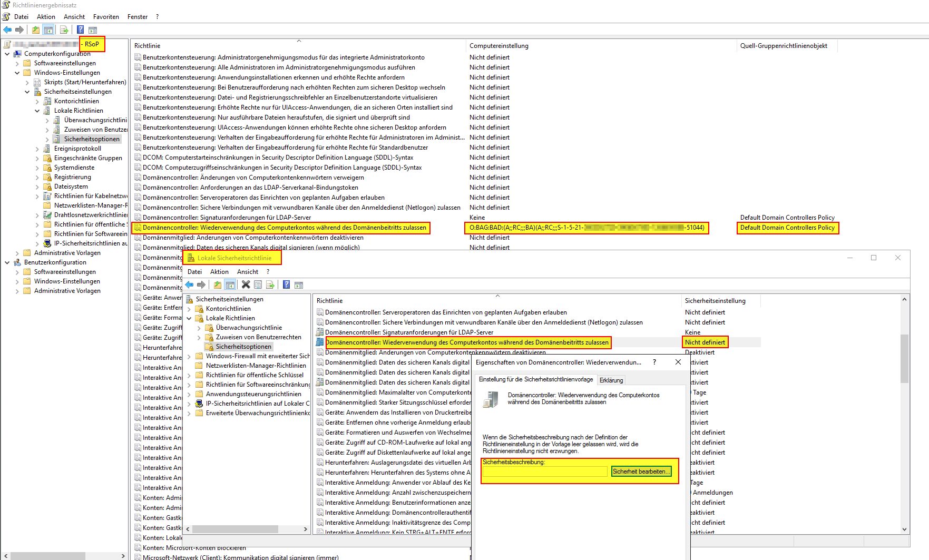Viewport: 929px width, 560px height.
Task: Toggle console tree in Lokale Sicherheitsrichtlinie toolbar
Action: (230, 285)
